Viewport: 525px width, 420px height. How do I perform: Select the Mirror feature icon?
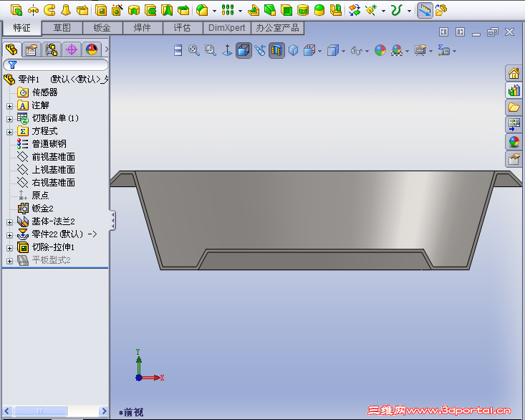click(x=336, y=10)
